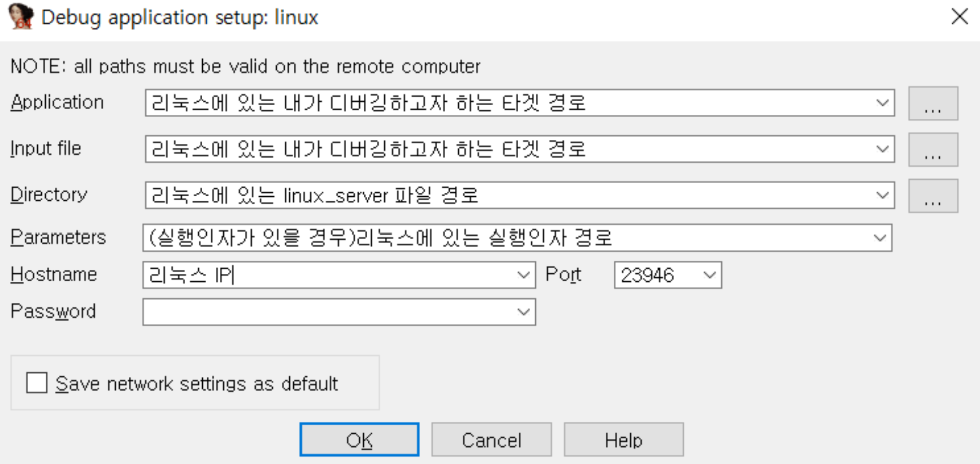
Task: Browse for Input file with ellipsis button
Action: pos(933,149)
